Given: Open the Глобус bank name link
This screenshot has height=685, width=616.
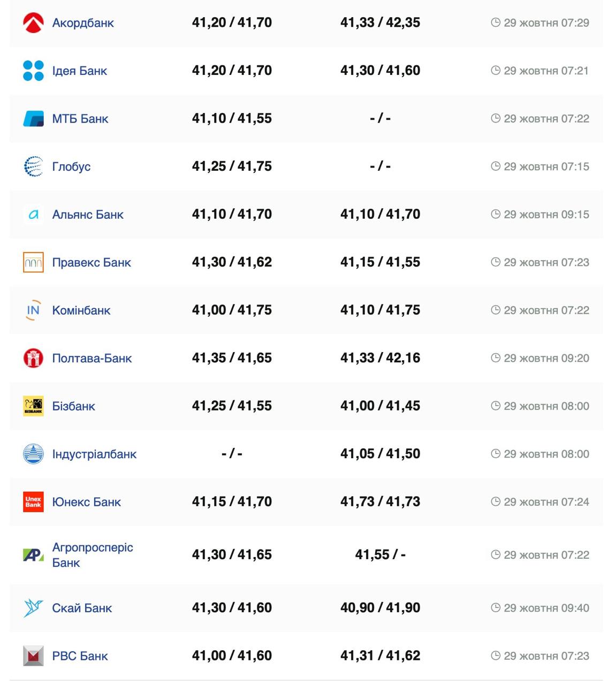Looking at the screenshot, I should pos(71,166).
